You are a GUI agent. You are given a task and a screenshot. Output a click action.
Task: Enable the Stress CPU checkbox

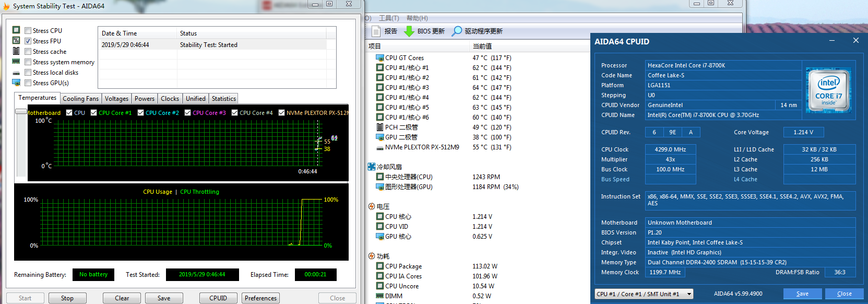coord(28,31)
